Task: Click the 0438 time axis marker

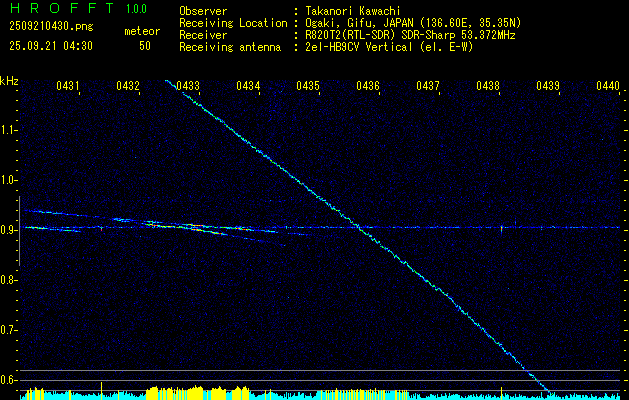Action: click(488, 85)
